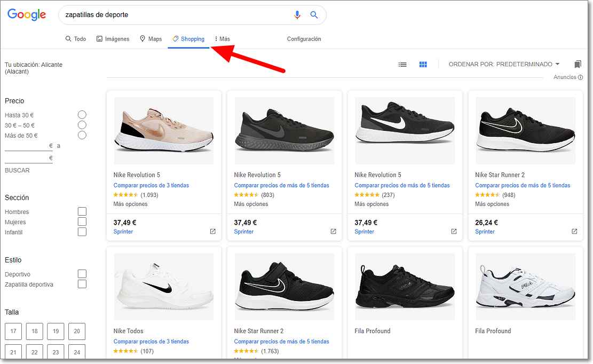Viewport: 593px width, 364px height.
Task: Check the Infantil section checkbox
Action: (x=82, y=232)
